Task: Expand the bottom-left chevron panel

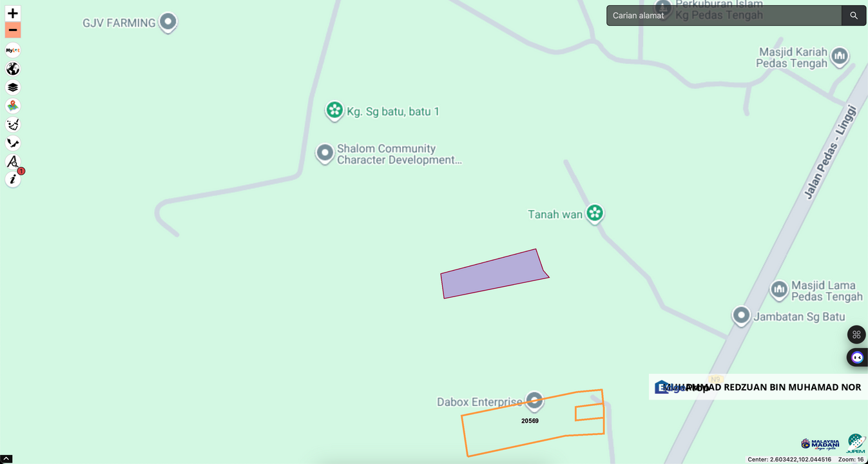Action: click(x=6, y=459)
